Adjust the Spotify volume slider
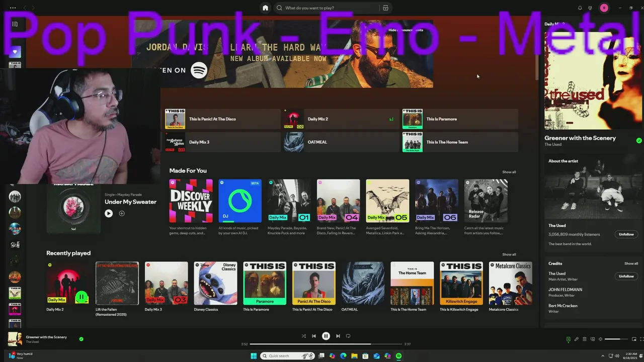 coord(616,339)
